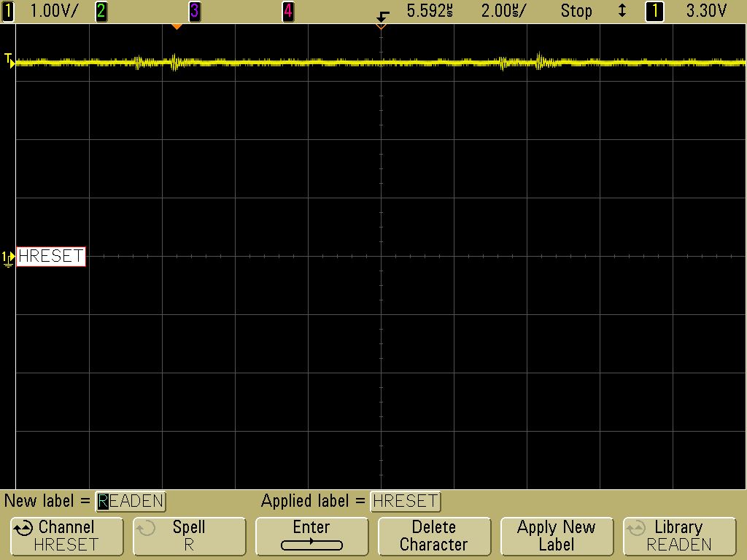This screenshot has height=560, width=747.
Task: Click the Stop run status
Action: (576, 11)
